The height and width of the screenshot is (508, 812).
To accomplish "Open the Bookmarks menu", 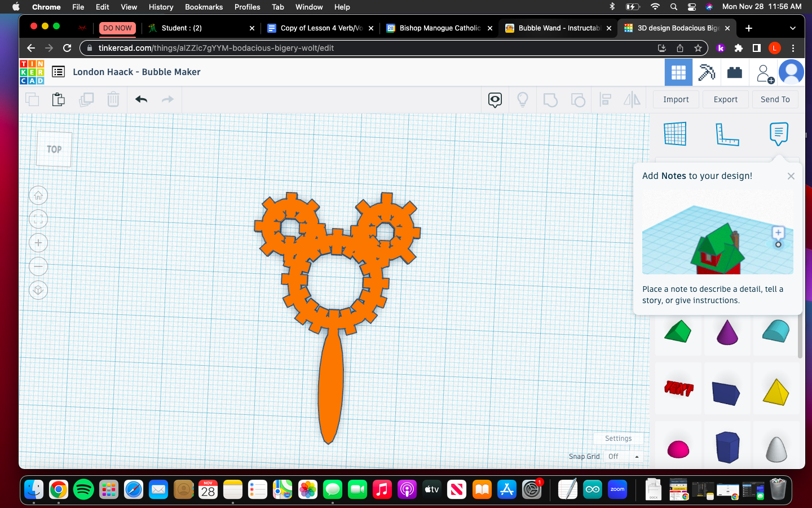I will (x=204, y=7).
